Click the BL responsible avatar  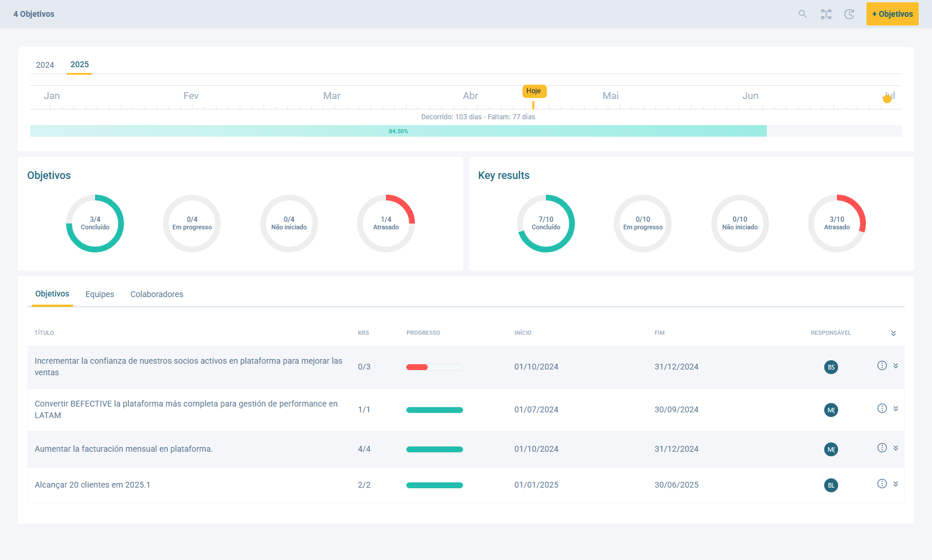click(831, 485)
